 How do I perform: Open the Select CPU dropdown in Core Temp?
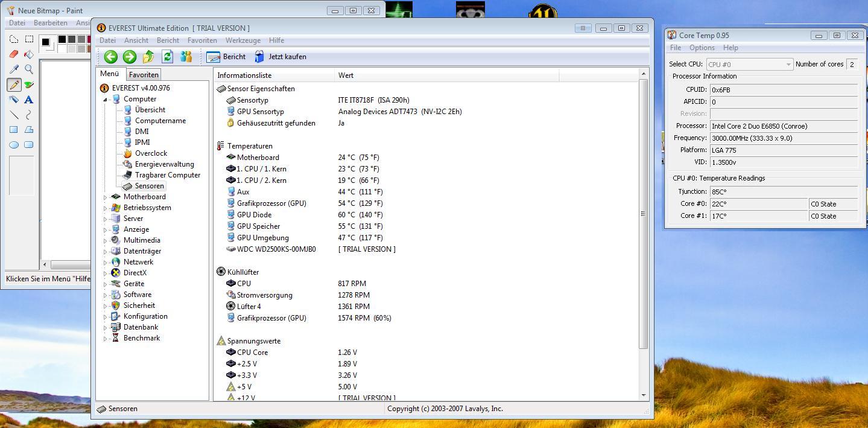749,64
